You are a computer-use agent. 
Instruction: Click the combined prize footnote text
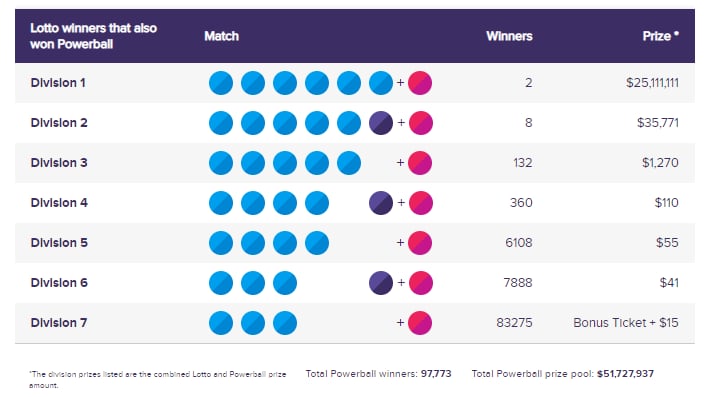pyautogui.click(x=158, y=380)
